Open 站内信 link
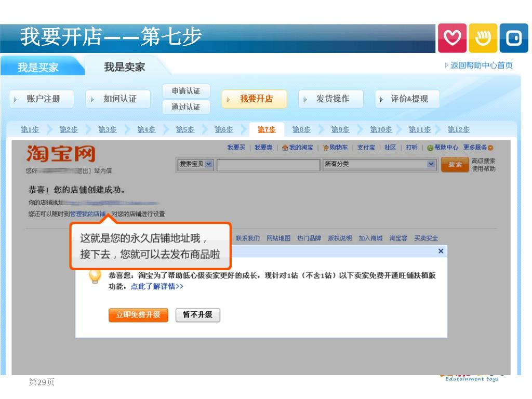Image resolution: width=532 pixels, height=399 pixels. point(103,170)
